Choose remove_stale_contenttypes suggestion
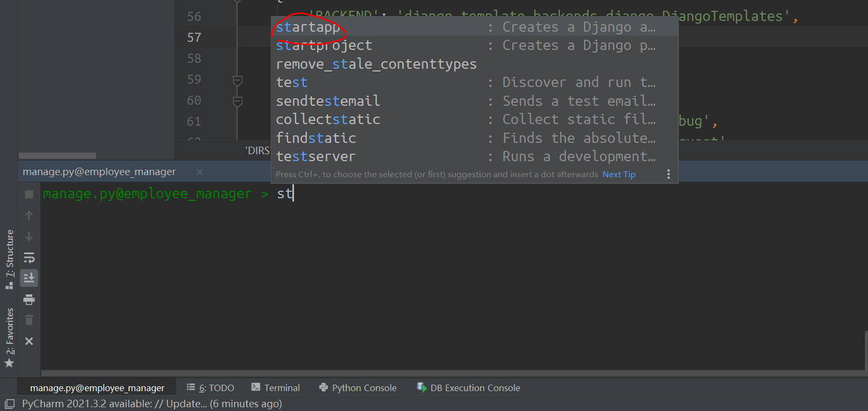The width and height of the screenshot is (868, 411). tap(475, 64)
